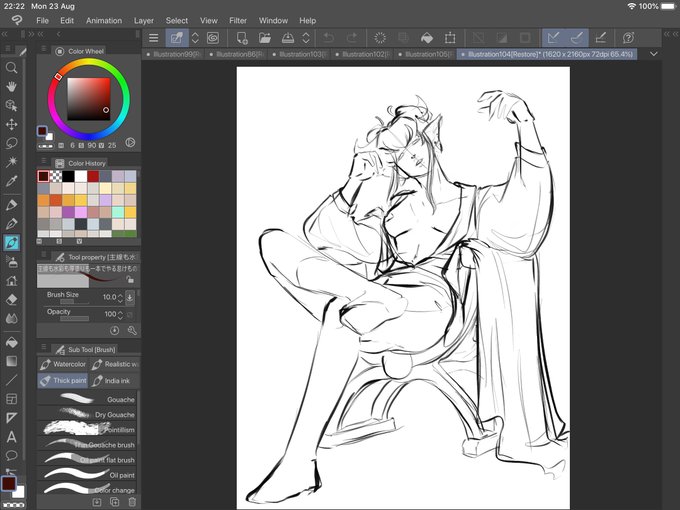Select the Decoration tool

click(11, 281)
